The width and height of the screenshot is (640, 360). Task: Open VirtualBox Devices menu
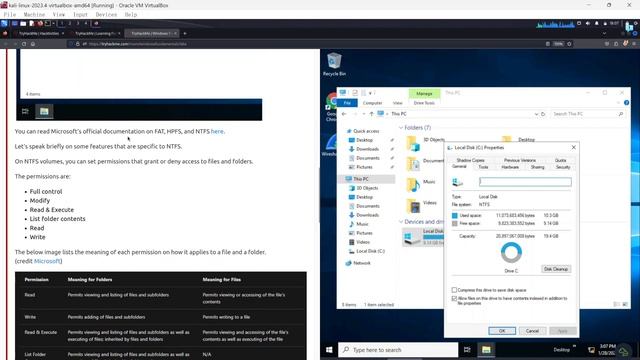pos(106,15)
